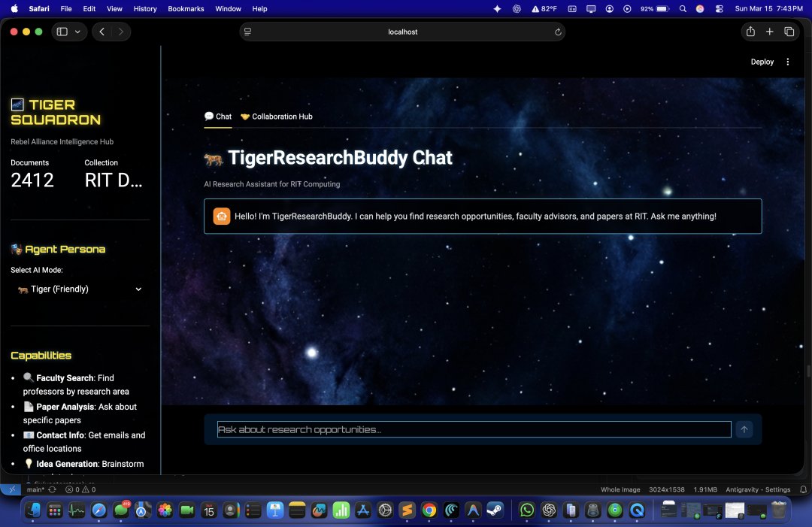Viewport: 812px width, 527px height.
Task: Open FaceTime from the Dock
Action: 187,510
